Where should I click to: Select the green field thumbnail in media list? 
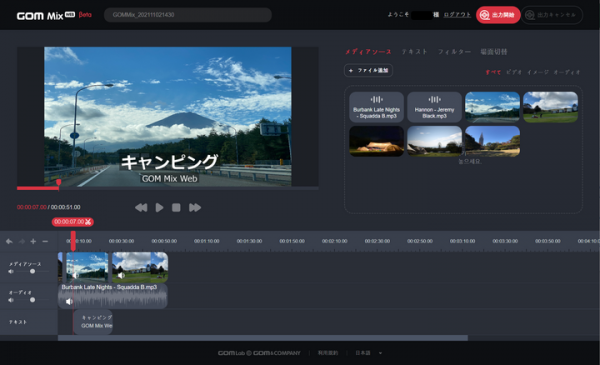point(550,107)
